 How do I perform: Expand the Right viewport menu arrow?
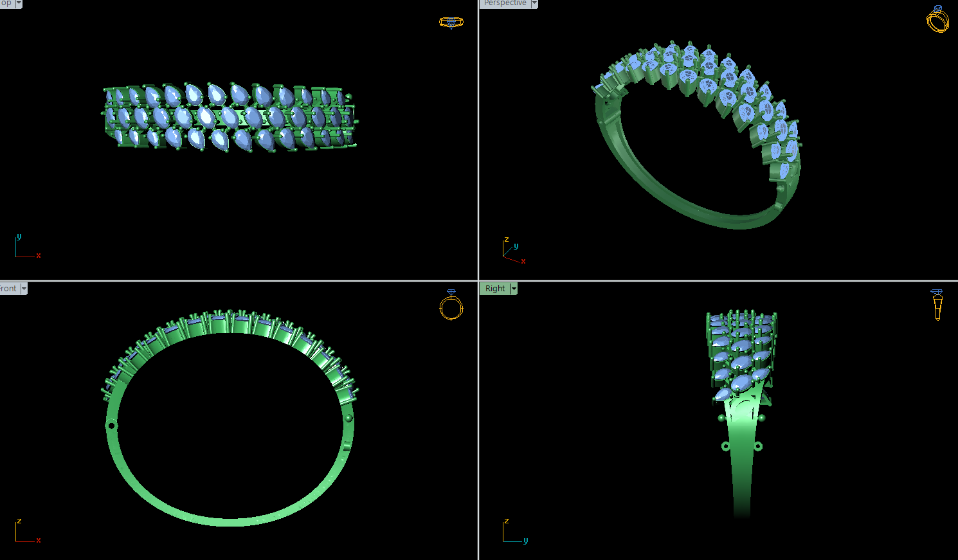[514, 289]
